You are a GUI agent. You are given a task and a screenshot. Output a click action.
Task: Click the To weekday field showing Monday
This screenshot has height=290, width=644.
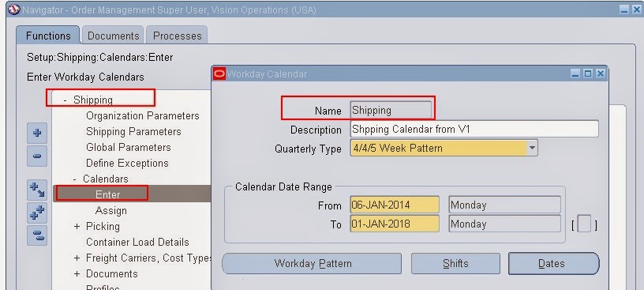(x=505, y=224)
